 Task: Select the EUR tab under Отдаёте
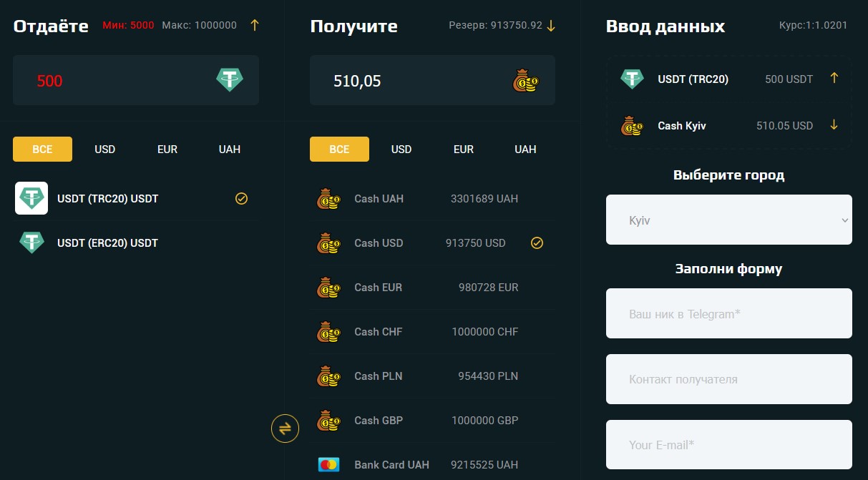(167, 149)
